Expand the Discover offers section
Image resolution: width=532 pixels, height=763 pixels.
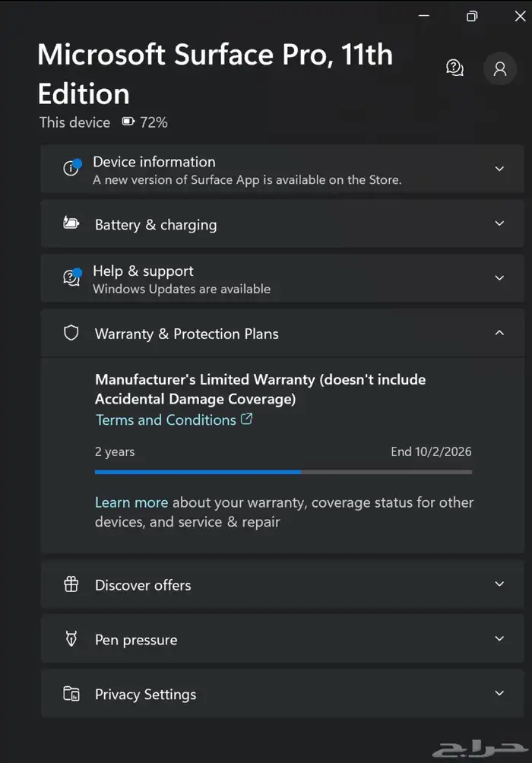tap(499, 584)
